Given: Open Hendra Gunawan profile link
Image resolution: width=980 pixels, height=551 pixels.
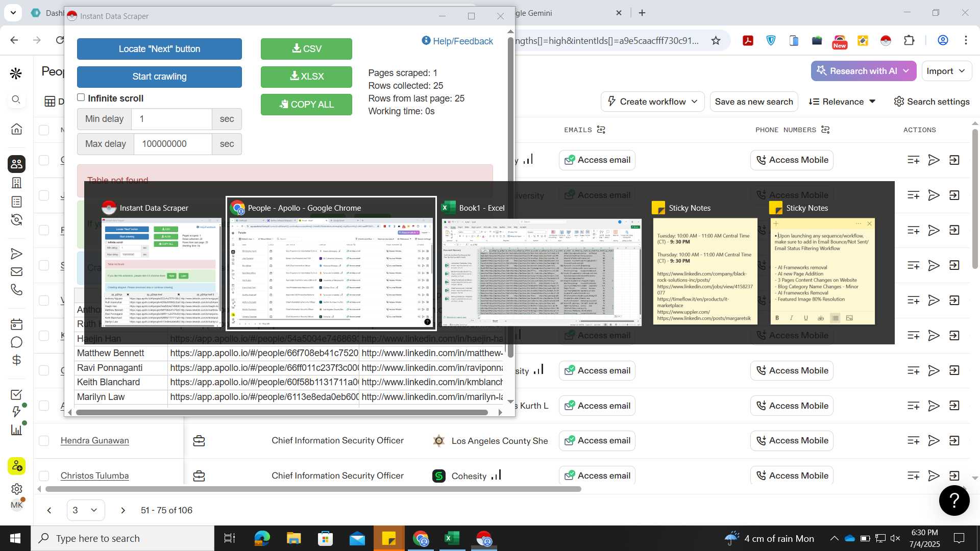Looking at the screenshot, I should pyautogui.click(x=94, y=441).
